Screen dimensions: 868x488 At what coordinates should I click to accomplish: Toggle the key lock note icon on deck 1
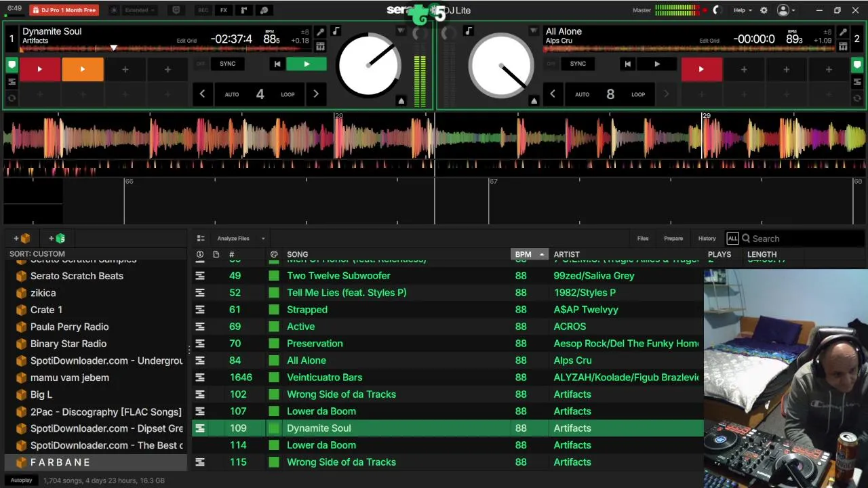335,31
